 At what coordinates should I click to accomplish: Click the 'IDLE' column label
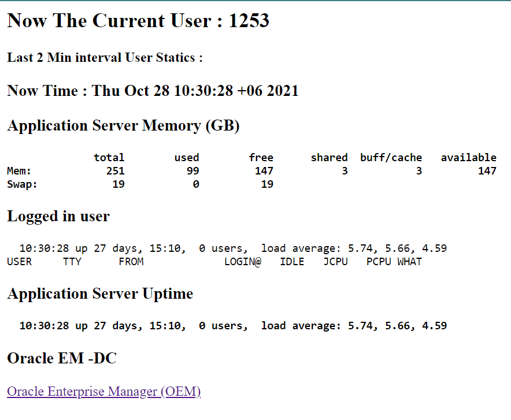292,262
